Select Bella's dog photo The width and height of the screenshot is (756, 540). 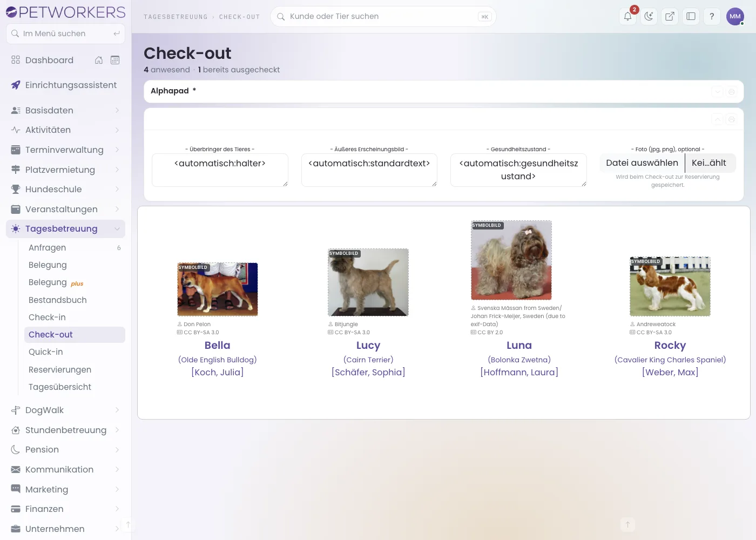pyautogui.click(x=218, y=289)
